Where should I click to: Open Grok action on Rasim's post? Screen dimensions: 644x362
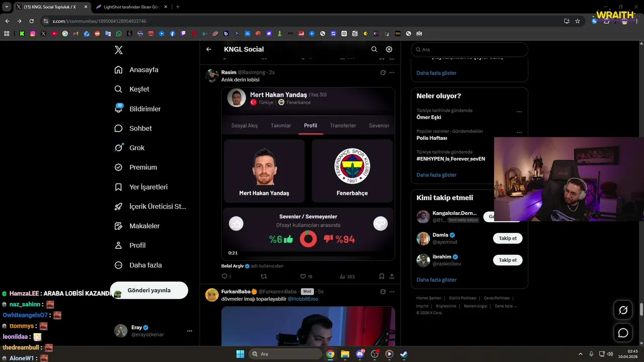(x=383, y=72)
